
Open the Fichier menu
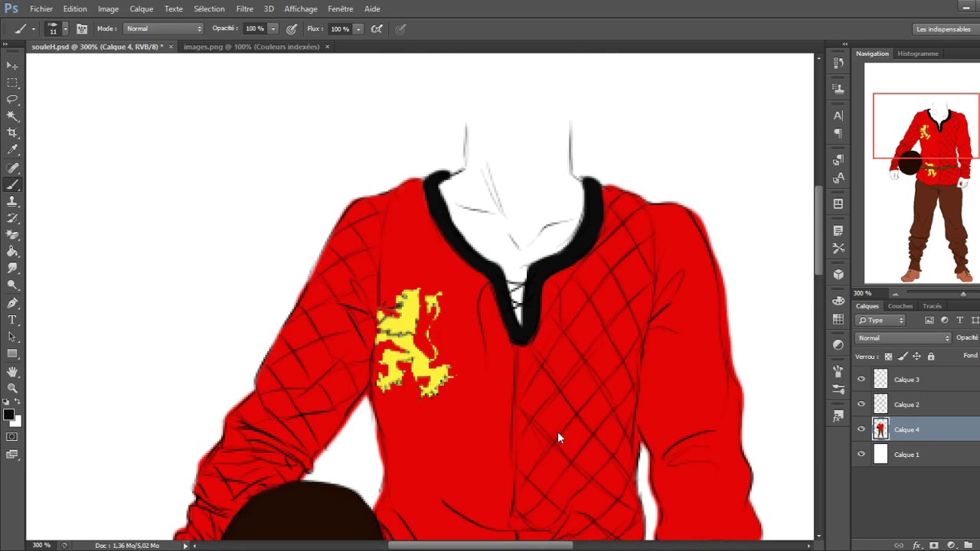(41, 9)
